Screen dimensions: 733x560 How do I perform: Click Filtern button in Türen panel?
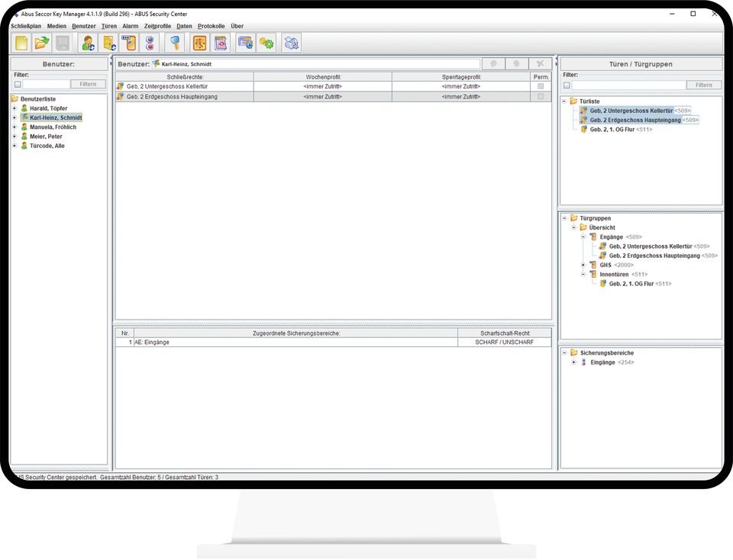coord(703,85)
